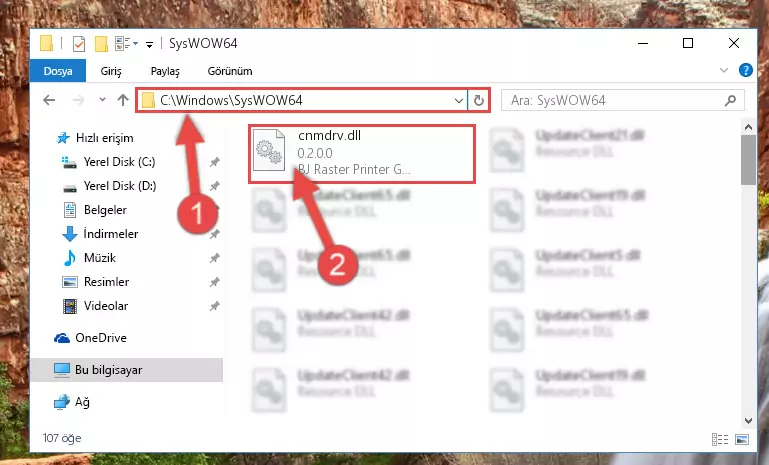This screenshot has height=465, width=769.
Task: Click the vertical scrollbar thumb
Action: point(748,160)
